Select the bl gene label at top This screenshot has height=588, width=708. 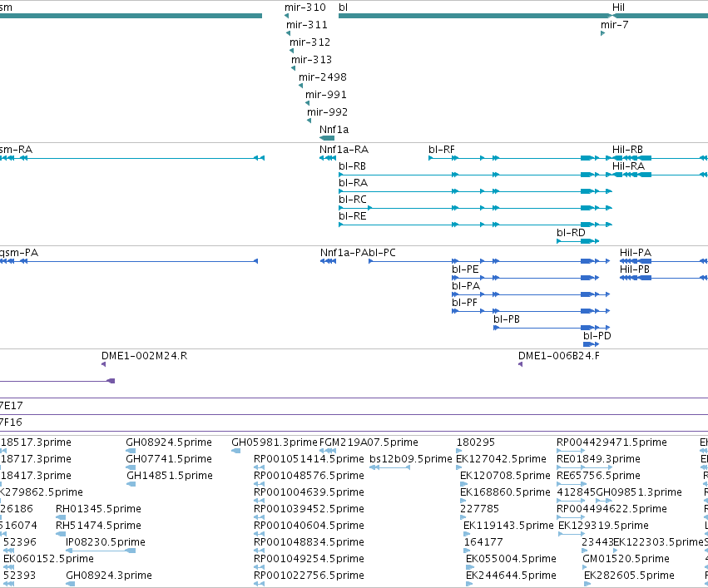pyautogui.click(x=343, y=7)
